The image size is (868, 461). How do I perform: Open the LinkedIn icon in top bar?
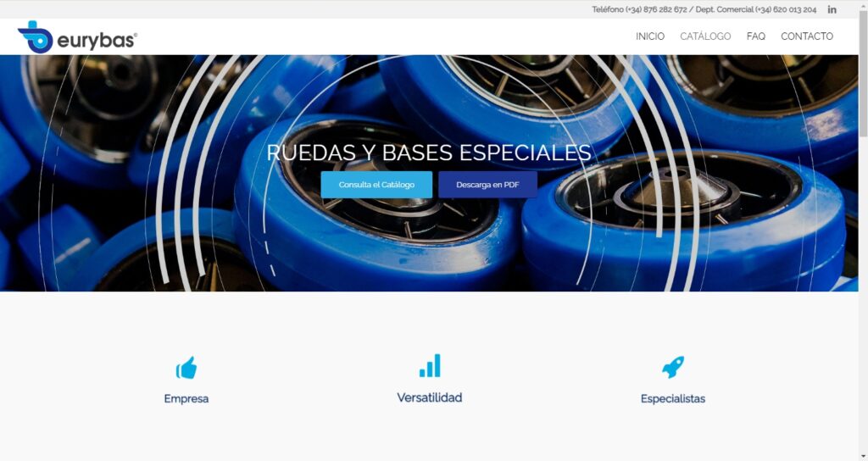pyautogui.click(x=832, y=9)
